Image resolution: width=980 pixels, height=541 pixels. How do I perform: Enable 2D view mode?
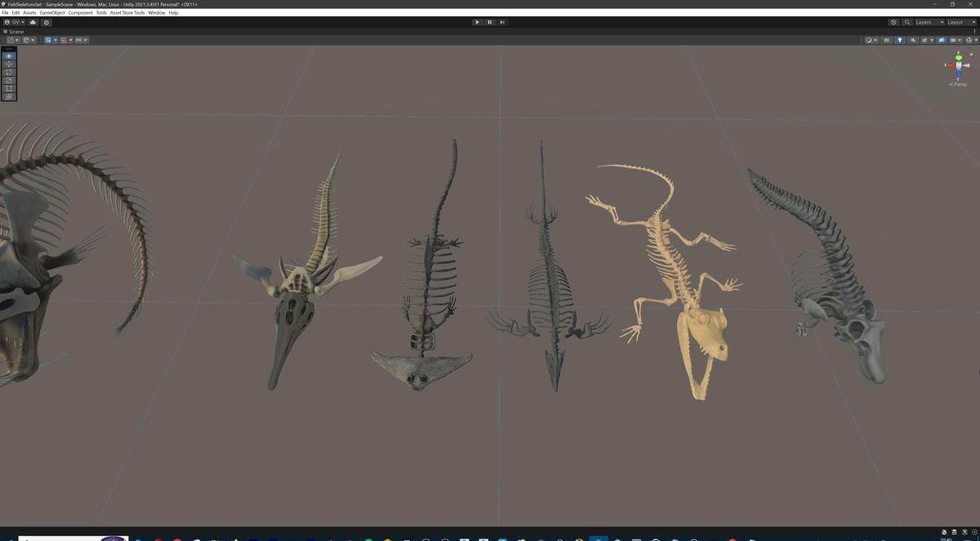(887, 40)
